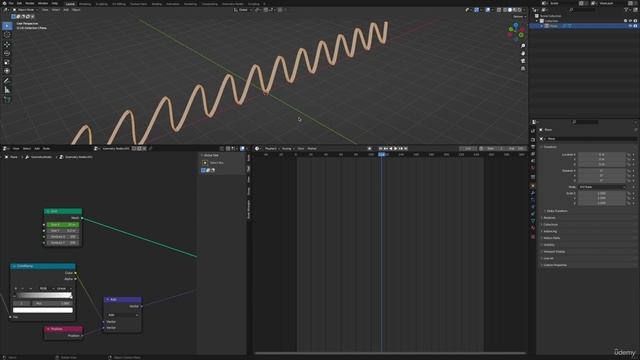Click the viewport navigation gizmo axes
This screenshot has height=360, width=640.
click(516, 31)
